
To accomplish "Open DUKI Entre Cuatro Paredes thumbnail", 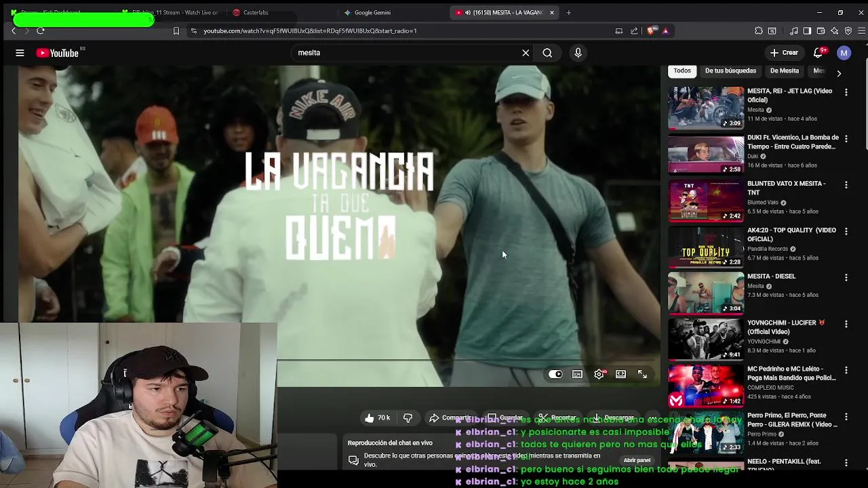I will click(706, 154).
